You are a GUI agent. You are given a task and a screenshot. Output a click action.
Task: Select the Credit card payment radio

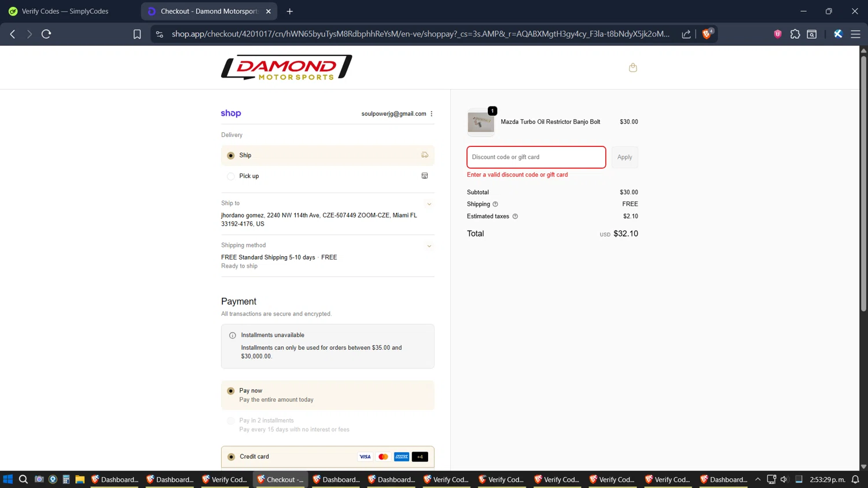pyautogui.click(x=231, y=457)
